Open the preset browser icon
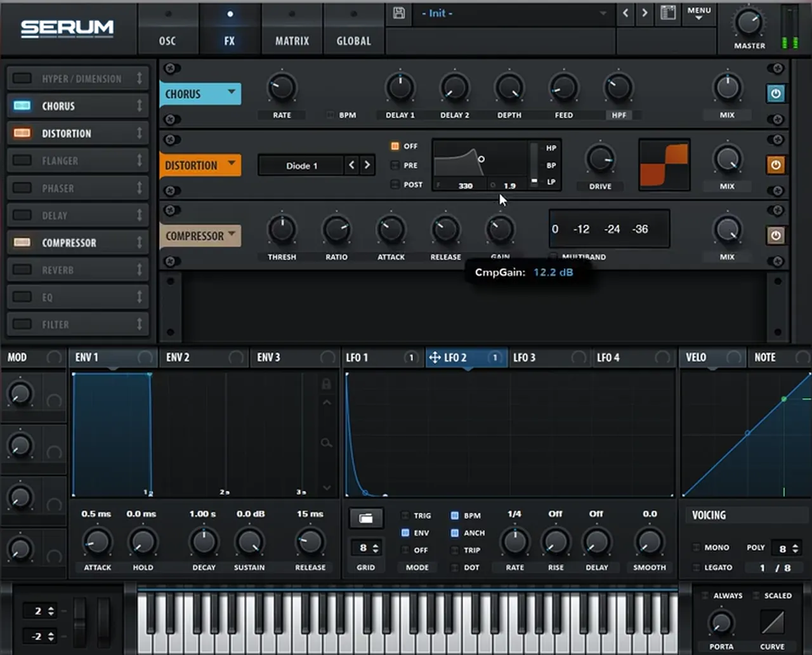The image size is (812, 655). tap(667, 13)
